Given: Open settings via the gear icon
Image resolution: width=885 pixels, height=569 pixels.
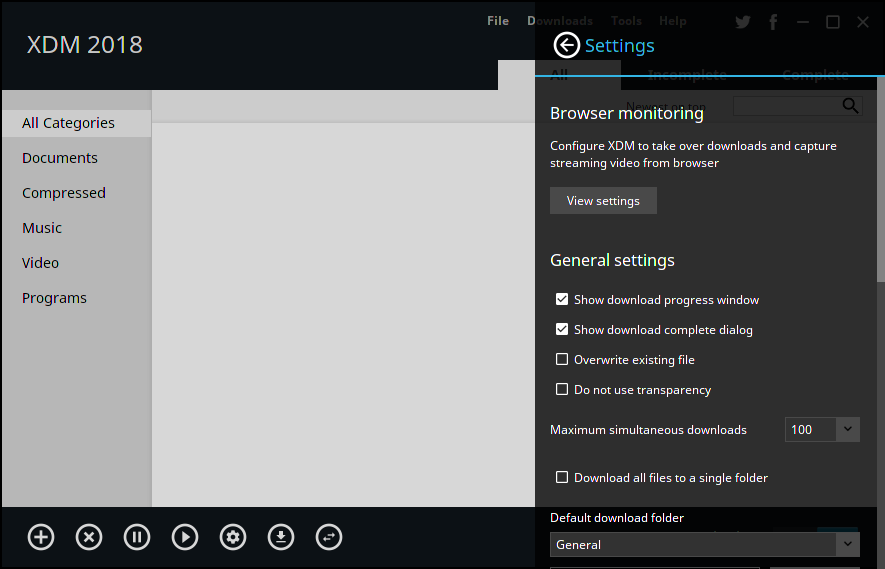Looking at the screenshot, I should (x=233, y=537).
